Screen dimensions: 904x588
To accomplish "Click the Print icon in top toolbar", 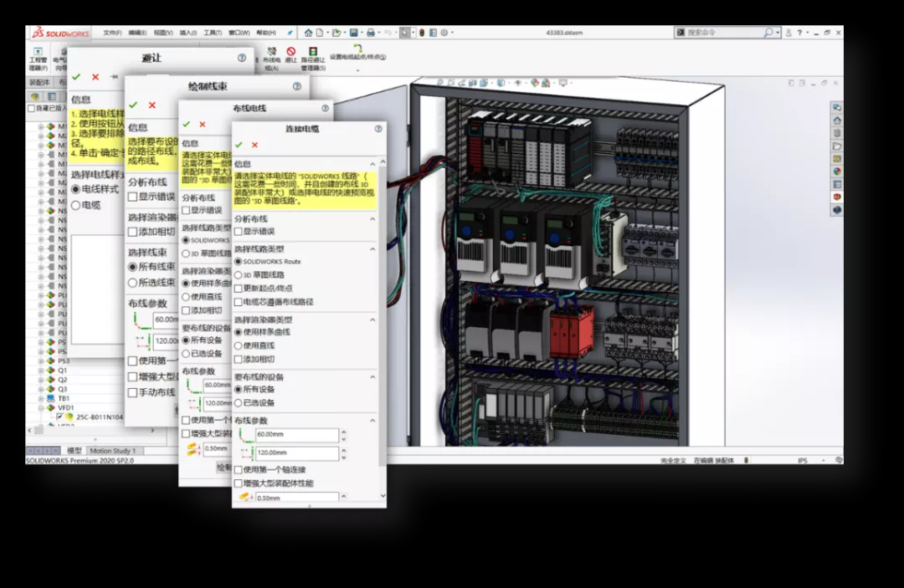I will click(370, 33).
